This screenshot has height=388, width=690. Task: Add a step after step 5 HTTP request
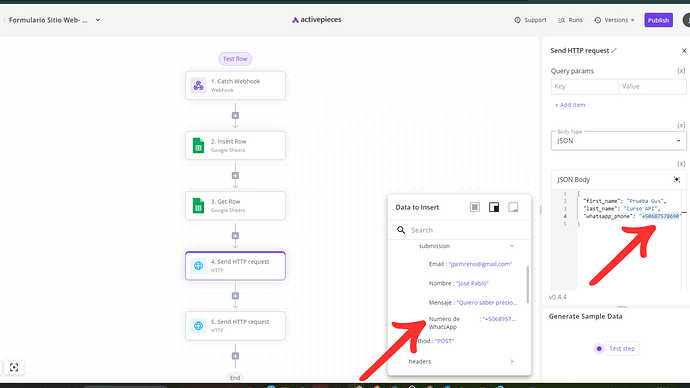click(x=235, y=356)
